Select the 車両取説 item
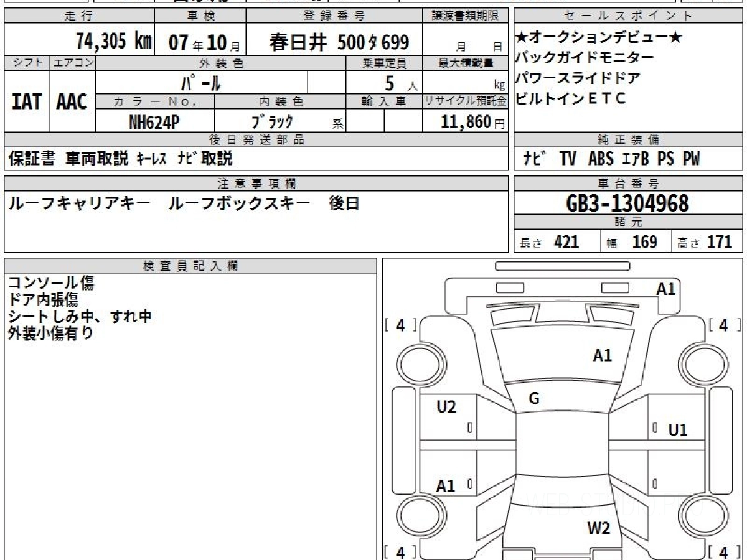The width and height of the screenshot is (747, 560). click(x=97, y=159)
